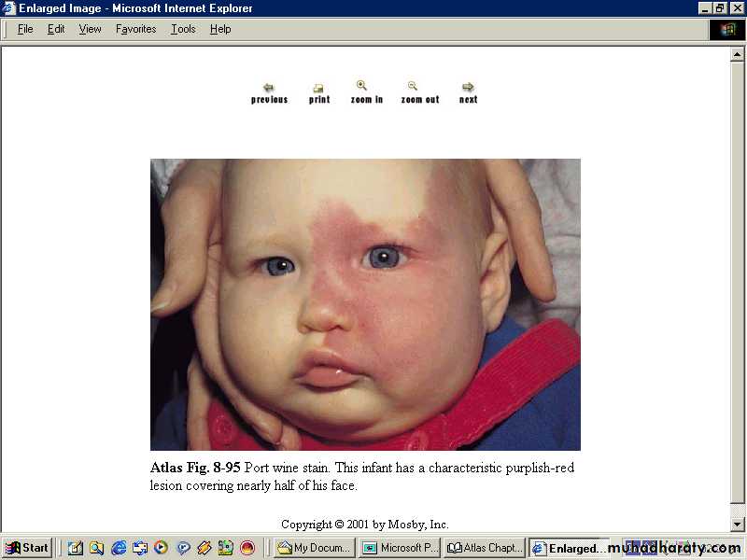The height and width of the screenshot is (560, 747).
Task: Switch to the Atlas Chapter taskbar window
Action: coord(484,548)
